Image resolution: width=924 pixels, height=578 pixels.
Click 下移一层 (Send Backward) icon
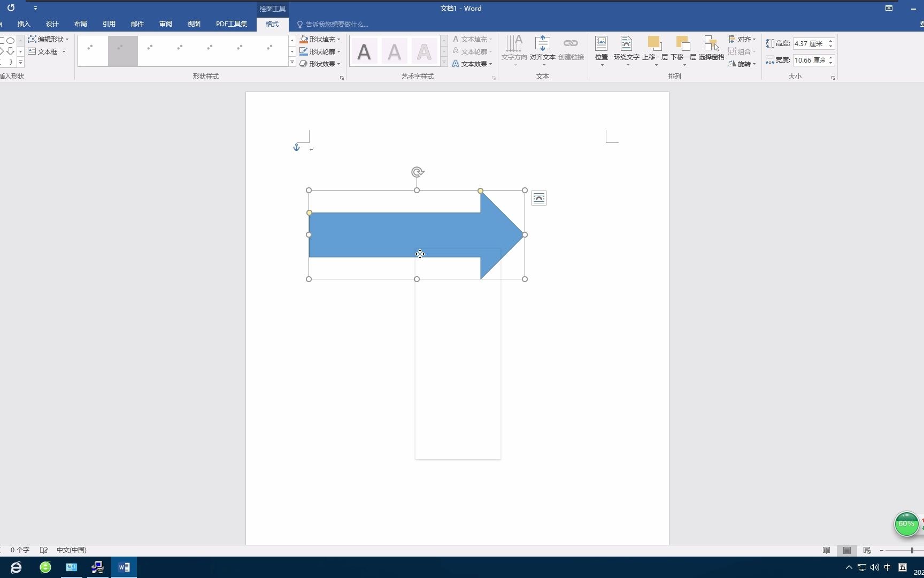point(683,43)
